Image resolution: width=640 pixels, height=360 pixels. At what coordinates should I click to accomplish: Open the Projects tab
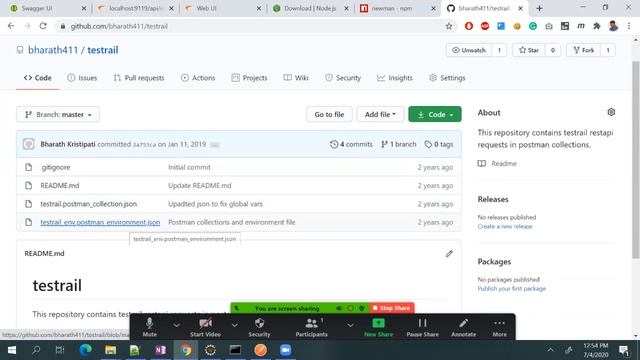pyautogui.click(x=249, y=78)
